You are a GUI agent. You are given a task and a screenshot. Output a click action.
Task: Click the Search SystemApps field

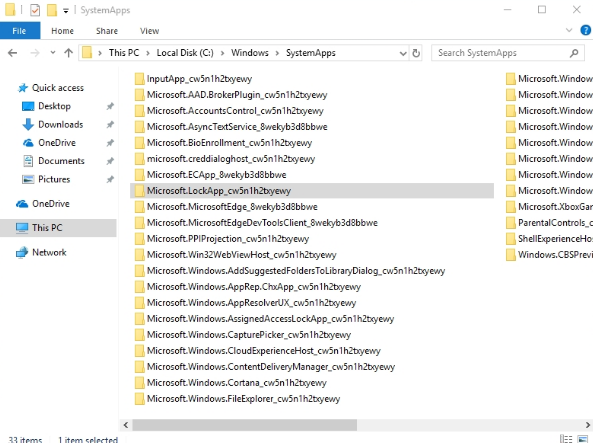point(507,53)
